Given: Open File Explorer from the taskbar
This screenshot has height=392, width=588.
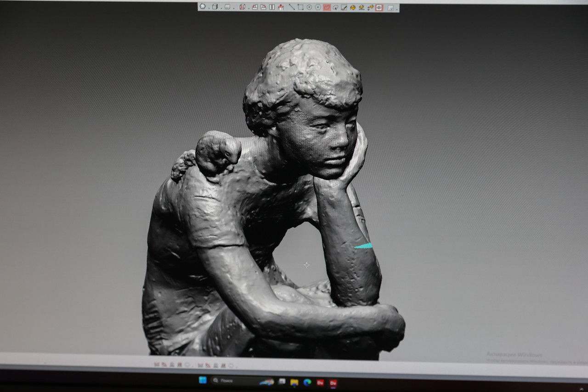Looking at the screenshot, I should (x=294, y=382).
